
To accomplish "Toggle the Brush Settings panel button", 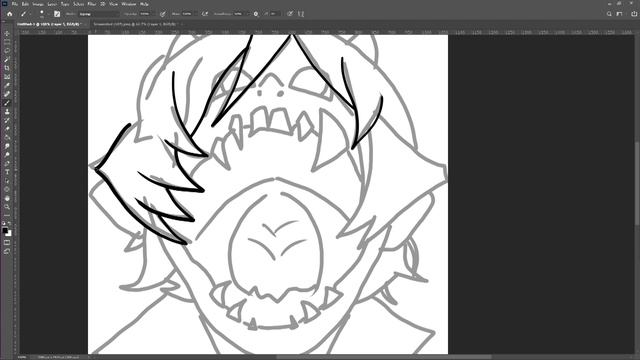I will pyautogui.click(x=57, y=14).
